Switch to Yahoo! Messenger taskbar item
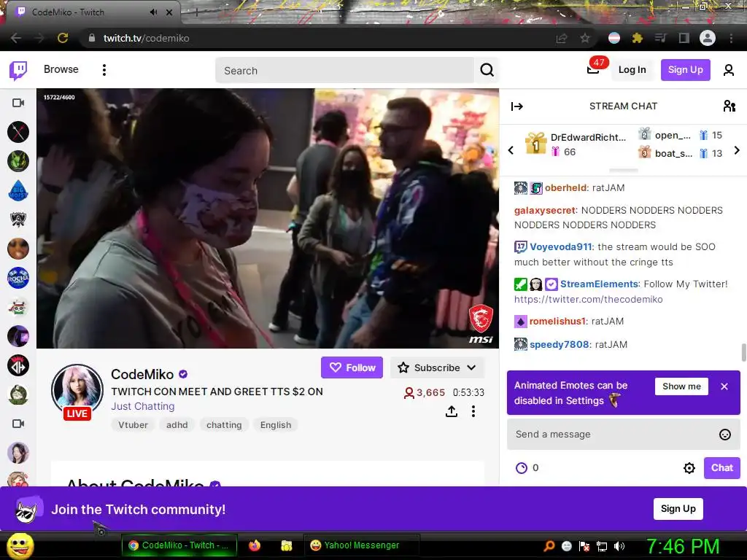Viewport: 747px width, 560px height. pyautogui.click(x=361, y=545)
